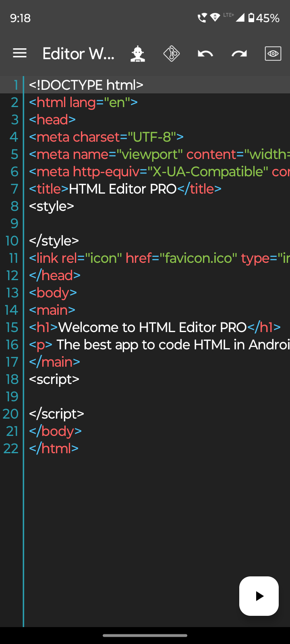Screen dimensions: 290x644
Task: Tap the Wi-Fi calling status icon
Action: click(x=202, y=18)
